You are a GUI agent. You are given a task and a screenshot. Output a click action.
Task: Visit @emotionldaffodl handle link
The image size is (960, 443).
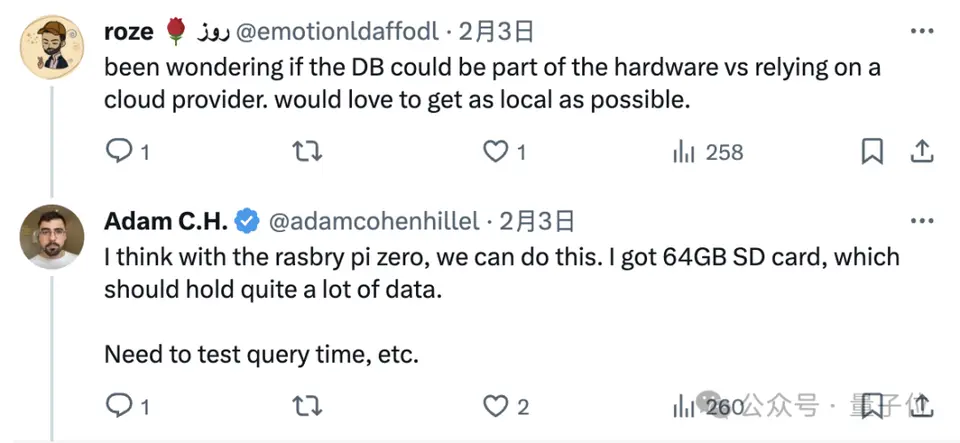[x=337, y=31]
